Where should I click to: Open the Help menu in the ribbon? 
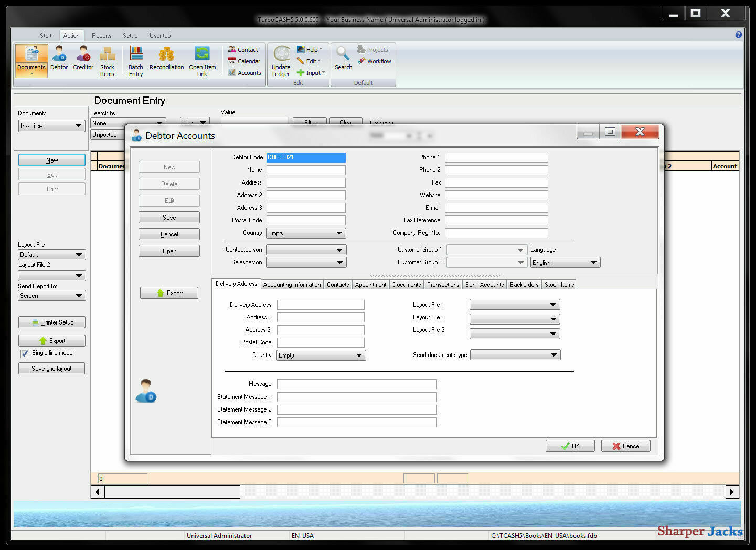coord(310,50)
